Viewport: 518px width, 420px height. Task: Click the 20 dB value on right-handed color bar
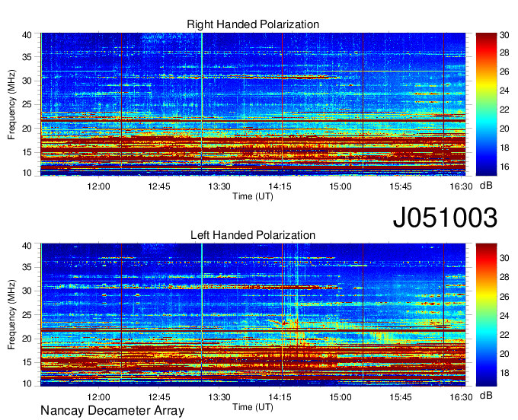coord(504,129)
